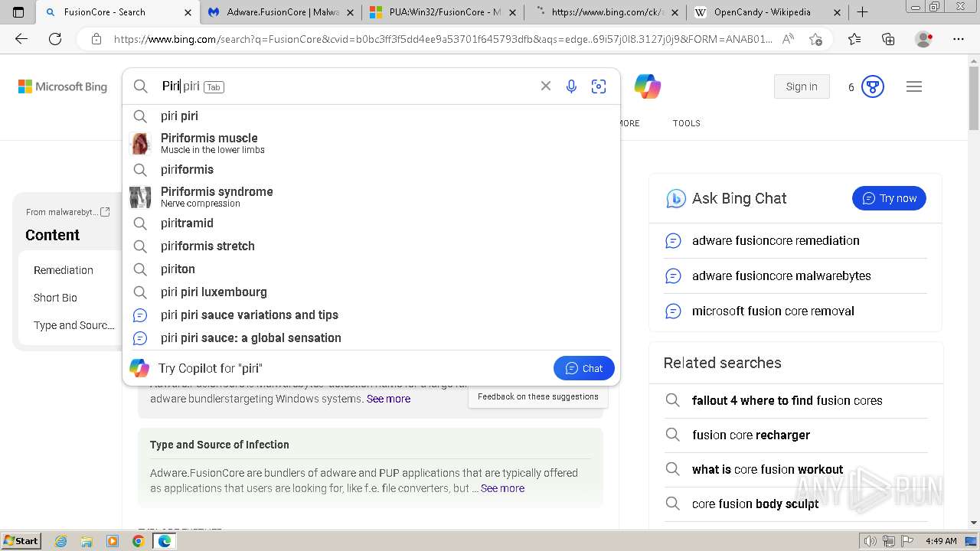Switch to Adware.FusionCore Malwarebytes tab
Viewport: 980px width, 551px height.
click(280, 12)
